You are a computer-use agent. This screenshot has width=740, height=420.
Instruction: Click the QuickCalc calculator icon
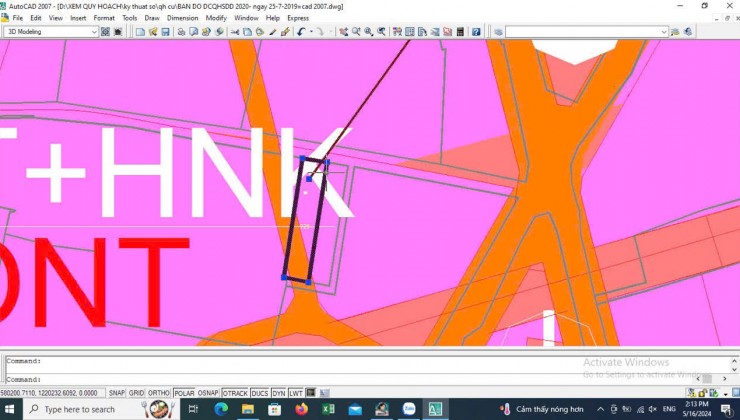(x=460, y=32)
